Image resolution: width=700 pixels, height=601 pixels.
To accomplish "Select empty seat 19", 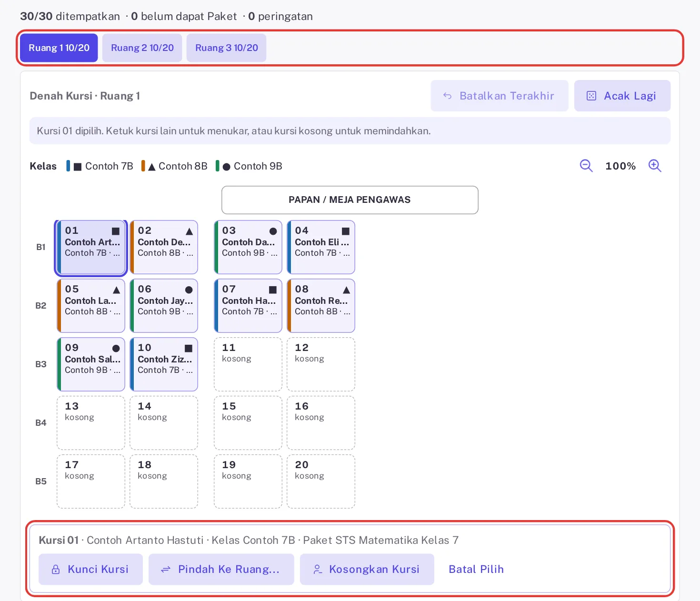I will [248, 481].
